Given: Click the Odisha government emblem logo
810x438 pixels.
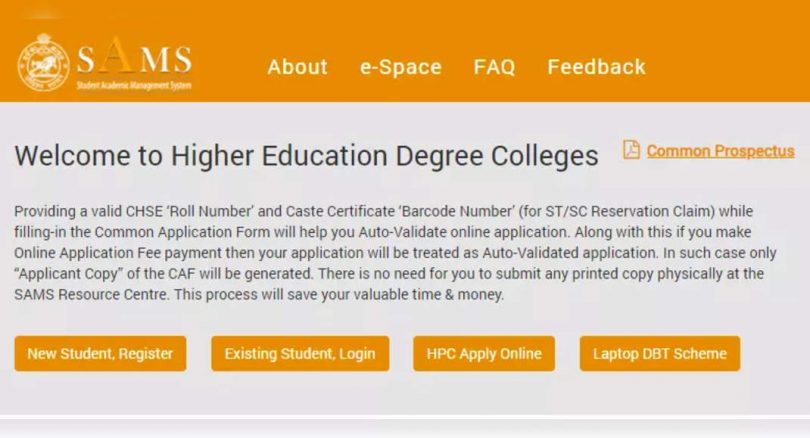Looking at the screenshot, I should pos(41,62).
